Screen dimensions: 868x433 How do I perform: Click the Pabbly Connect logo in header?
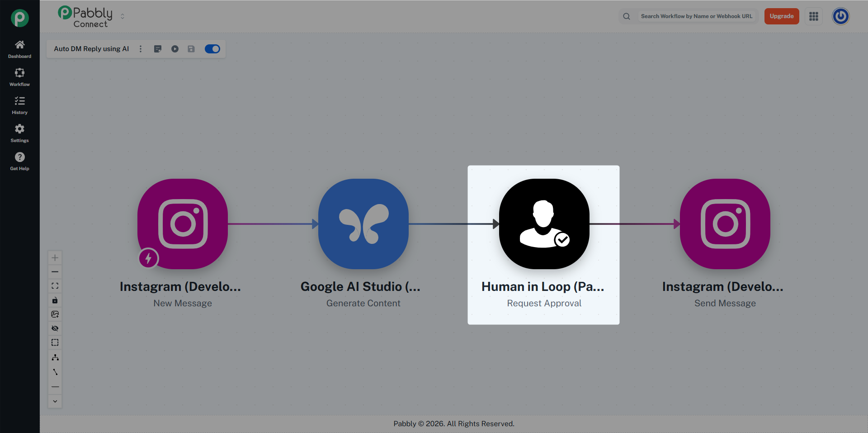click(x=85, y=17)
